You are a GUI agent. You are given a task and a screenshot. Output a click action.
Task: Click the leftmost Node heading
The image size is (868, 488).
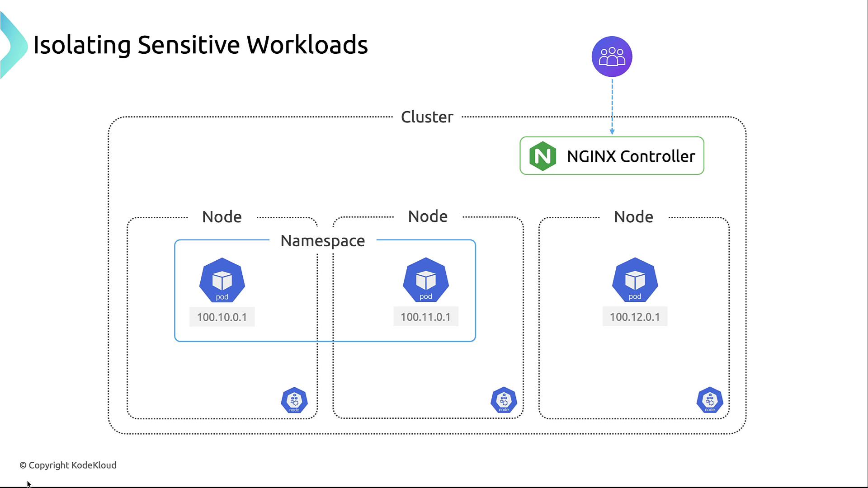tap(222, 217)
